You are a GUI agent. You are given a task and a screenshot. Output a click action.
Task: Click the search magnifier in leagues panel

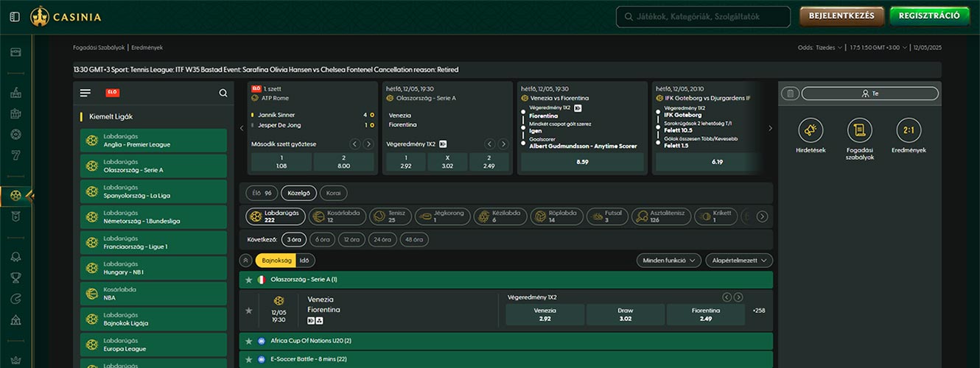pyautogui.click(x=223, y=93)
